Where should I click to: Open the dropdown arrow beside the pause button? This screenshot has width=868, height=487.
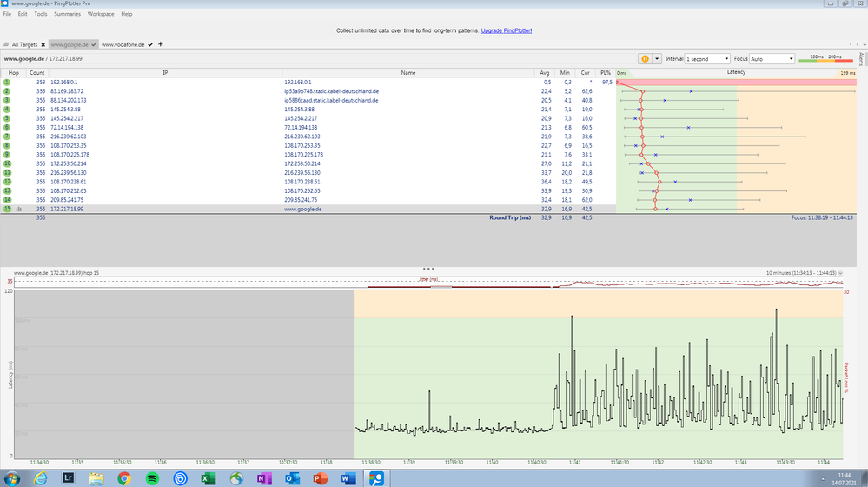pyautogui.click(x=657, y=59)
